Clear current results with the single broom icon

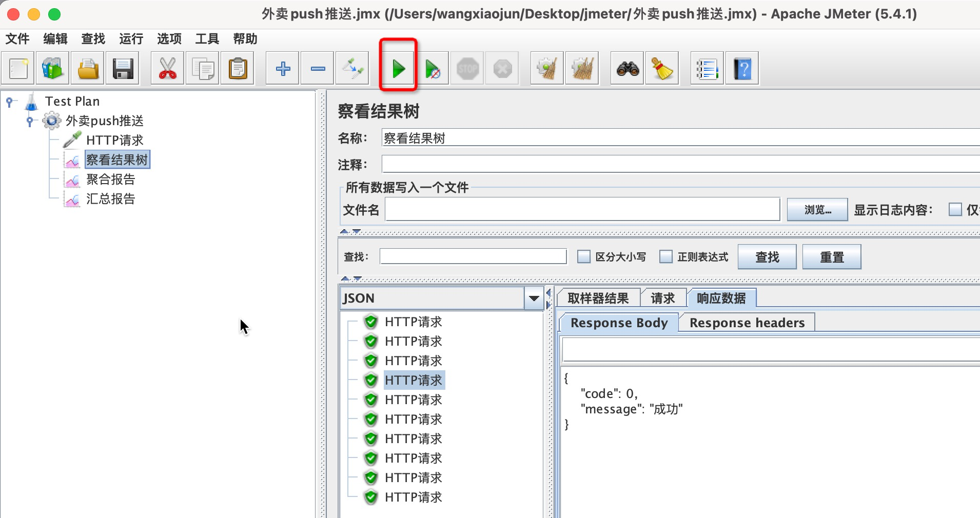pos(547,68)
